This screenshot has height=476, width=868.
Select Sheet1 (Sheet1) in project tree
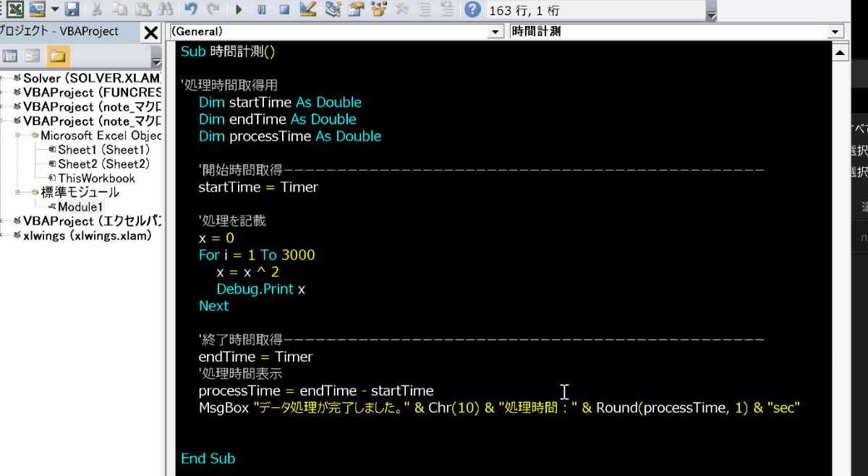[103, 150]
